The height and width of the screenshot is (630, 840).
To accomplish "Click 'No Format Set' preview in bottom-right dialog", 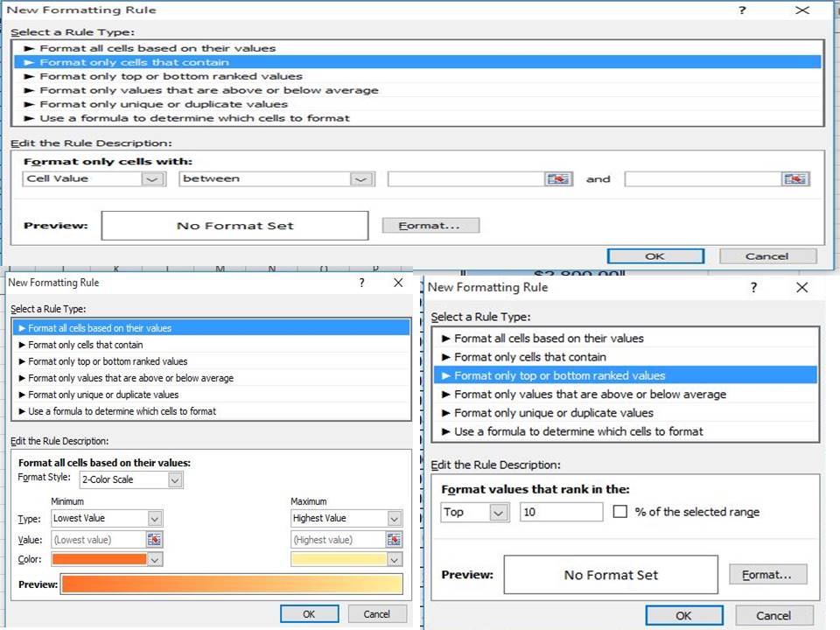I will pos(611,575).
